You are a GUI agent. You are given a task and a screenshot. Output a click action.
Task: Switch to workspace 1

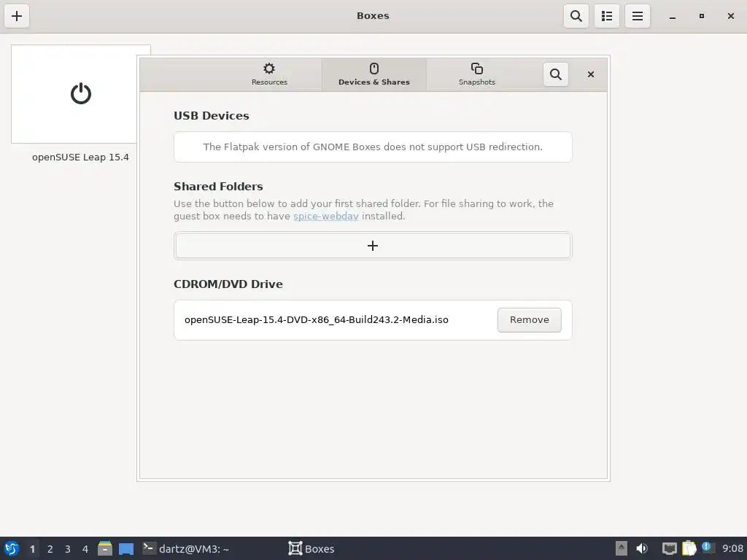coord(32,549)
